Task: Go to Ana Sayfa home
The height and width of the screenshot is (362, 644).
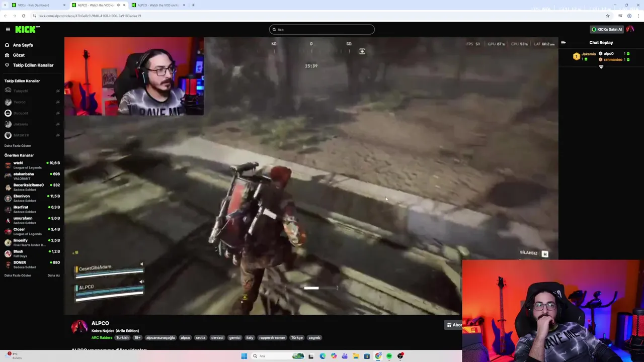Action: point(23,45)
